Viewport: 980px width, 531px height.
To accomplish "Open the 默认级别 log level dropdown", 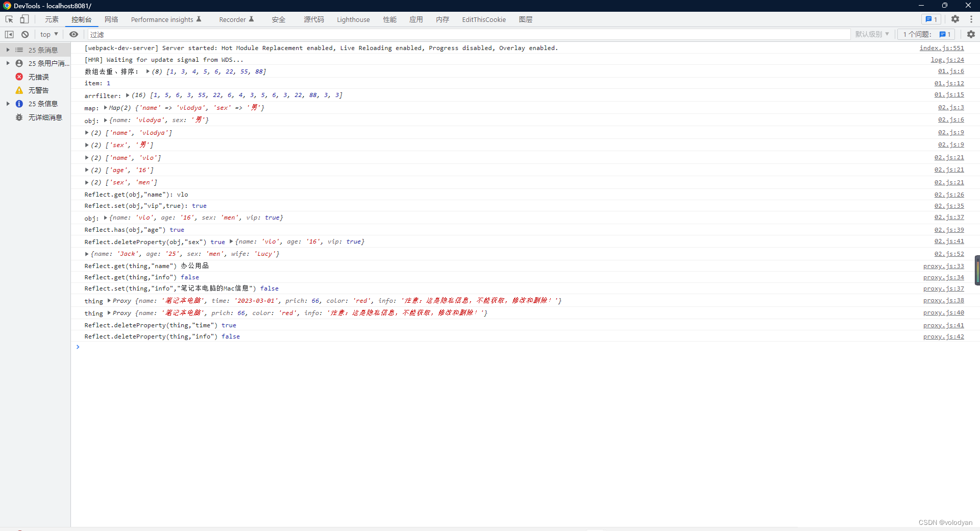I will pyautogui.click(x=872, y=34).
